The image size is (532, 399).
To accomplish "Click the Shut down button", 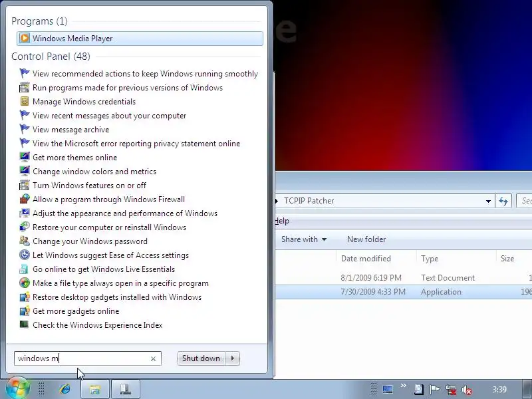I will [x=201, y=358].
